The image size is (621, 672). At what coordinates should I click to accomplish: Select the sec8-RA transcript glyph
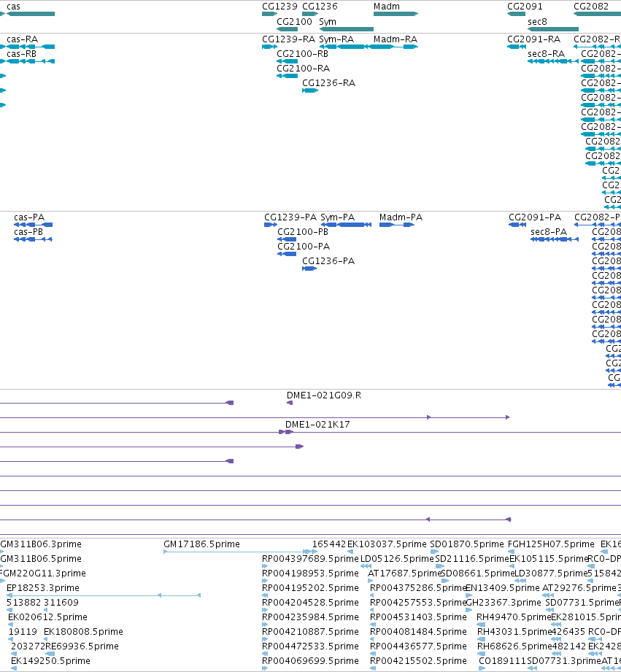tap(553, 61)
